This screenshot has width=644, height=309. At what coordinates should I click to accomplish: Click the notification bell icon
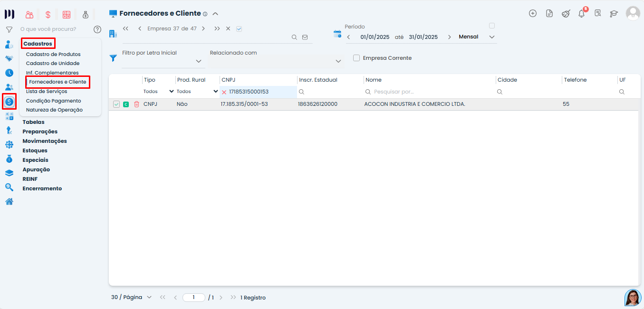[581, 13]
